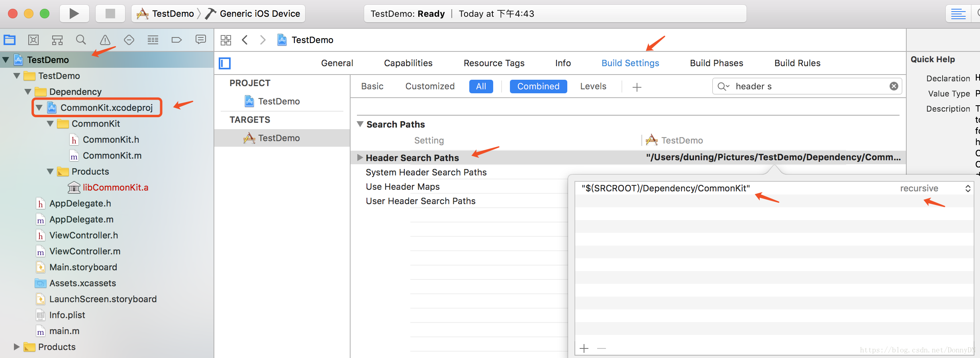This screenshot has width=980, height=358.
Task: Choose the Generic iOS Device destination
Action: 253,14
